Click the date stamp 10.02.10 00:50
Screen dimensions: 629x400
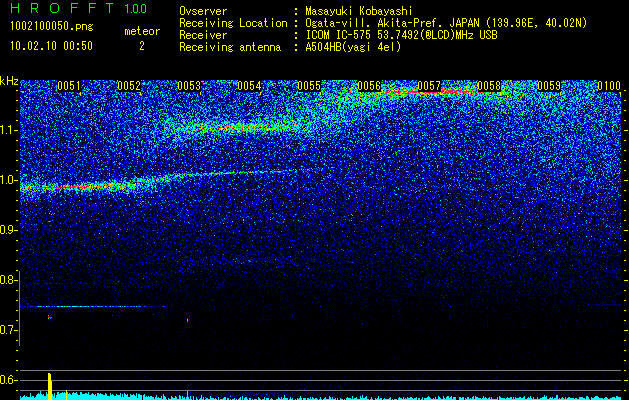tap(52, 46)
